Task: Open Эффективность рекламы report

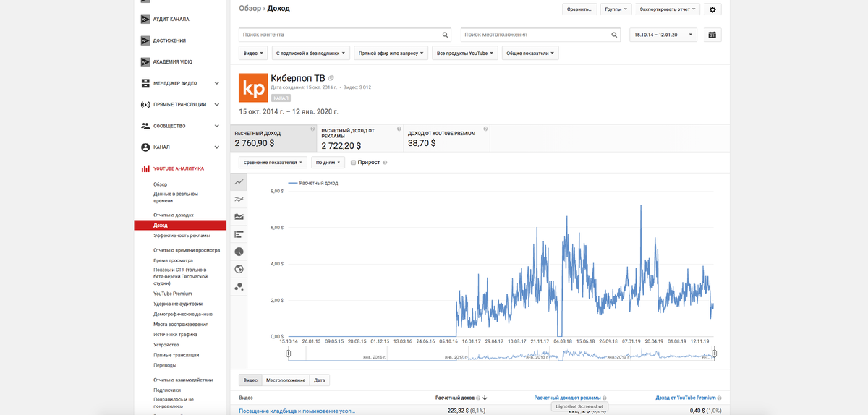Action: point(182,236)
